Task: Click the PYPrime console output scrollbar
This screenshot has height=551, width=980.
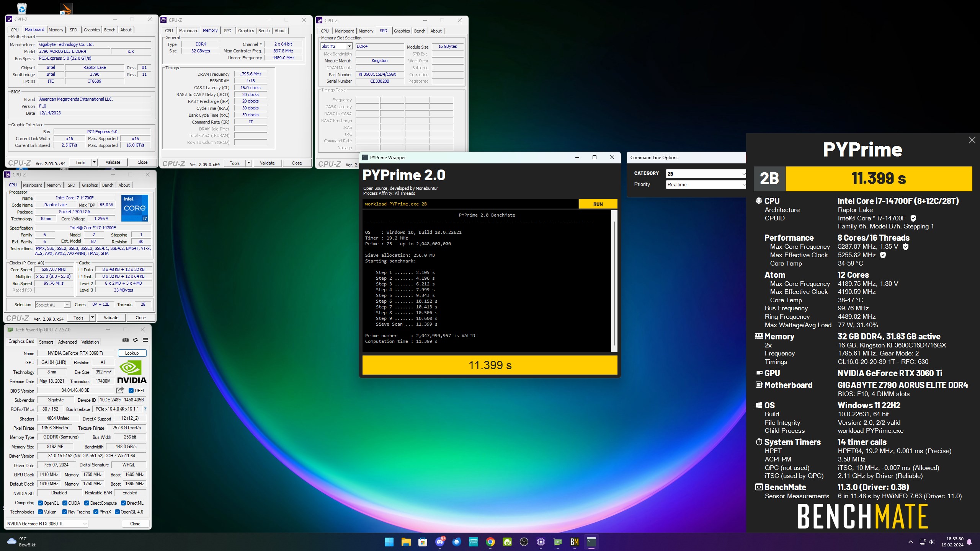Action: click(614, 281)
